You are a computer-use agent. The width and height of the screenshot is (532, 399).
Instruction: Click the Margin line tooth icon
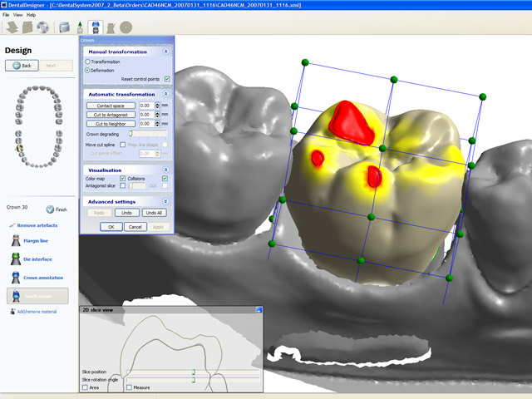16,240
